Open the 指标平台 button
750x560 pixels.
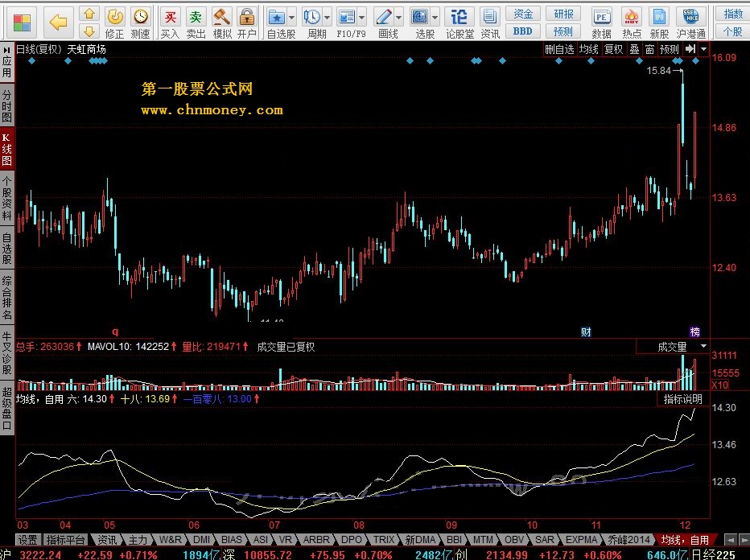65,540
